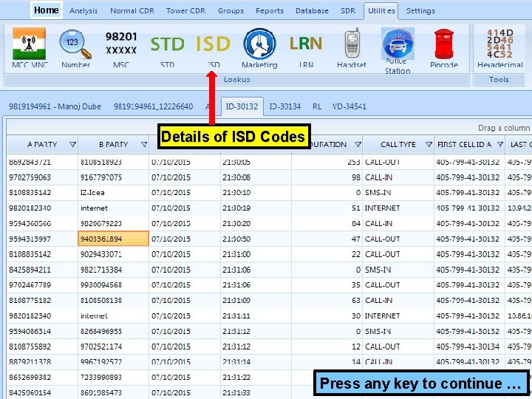Select B party number 9029433071
The width and height of the screenshot is (532, 399).
113,254
